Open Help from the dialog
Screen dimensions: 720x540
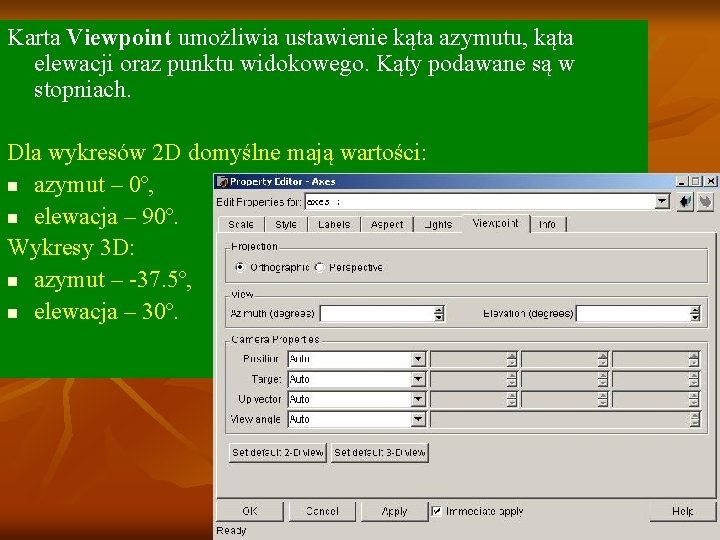coord(683,512)
